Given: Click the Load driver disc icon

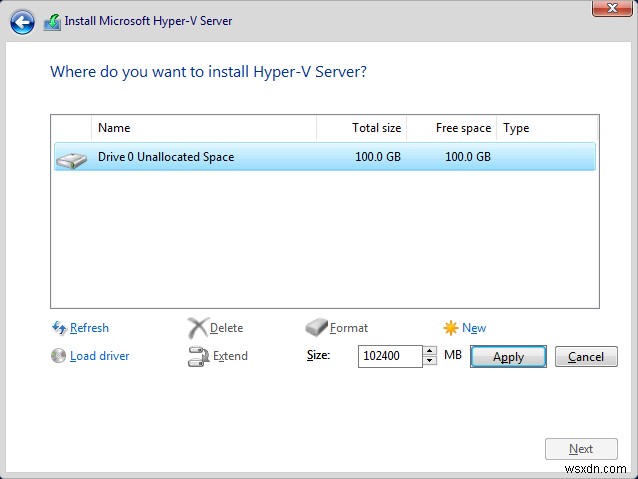Looking at the screenshot, I should 58,356.
